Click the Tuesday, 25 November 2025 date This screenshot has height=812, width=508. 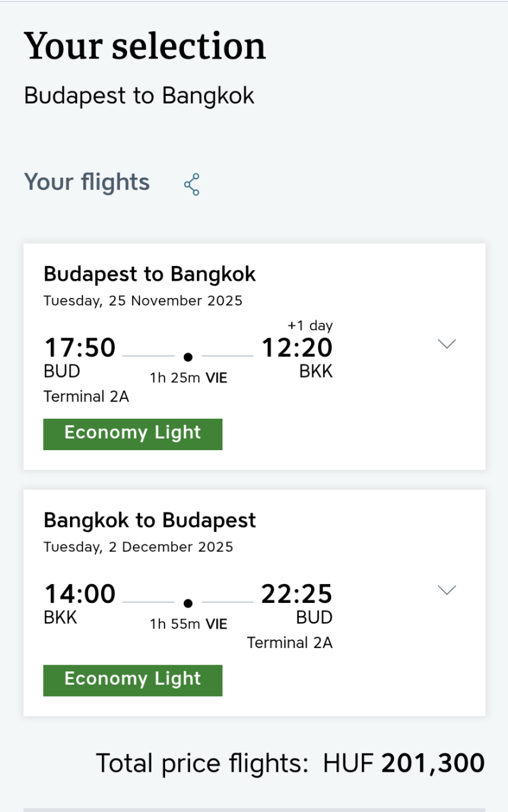(x=143, y=301)
